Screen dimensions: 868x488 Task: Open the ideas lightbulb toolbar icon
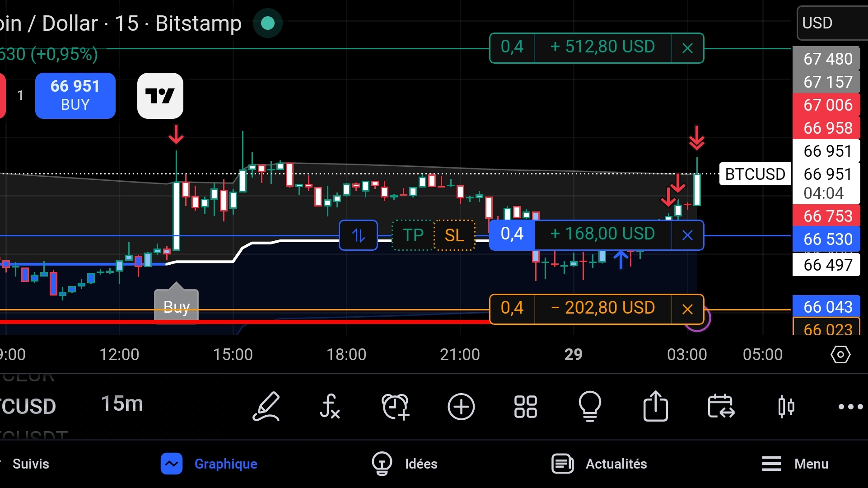[x=590, y=407]
